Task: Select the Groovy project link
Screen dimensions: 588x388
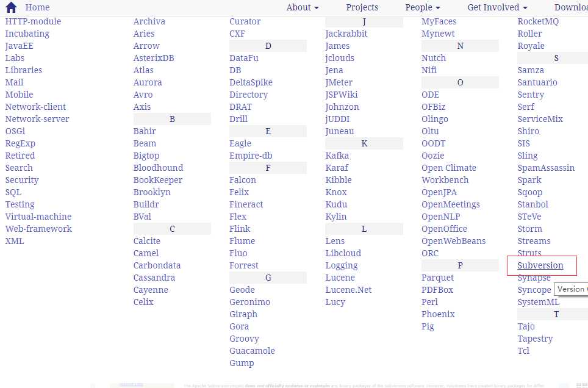Action: pyautogui.click(x=244, y=339)
